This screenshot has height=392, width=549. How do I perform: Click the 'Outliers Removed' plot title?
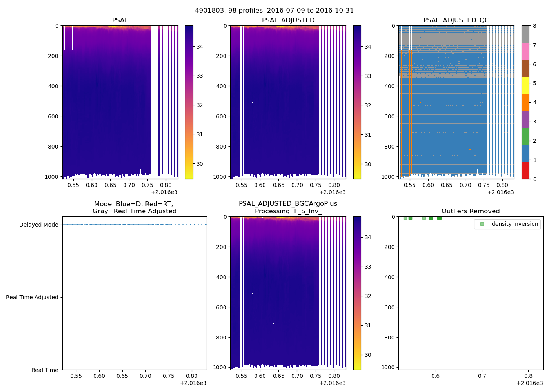pos(470,211)
